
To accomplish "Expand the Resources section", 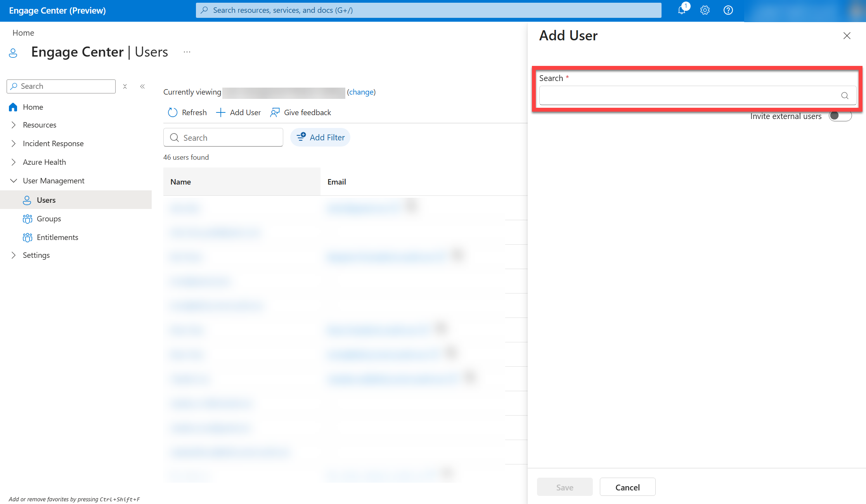I will click(14, 125).
